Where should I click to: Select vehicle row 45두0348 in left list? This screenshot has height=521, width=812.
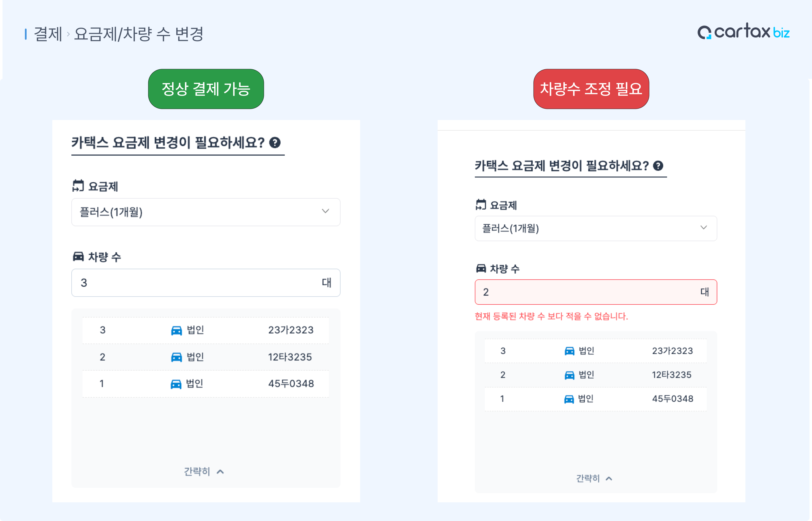206,384
